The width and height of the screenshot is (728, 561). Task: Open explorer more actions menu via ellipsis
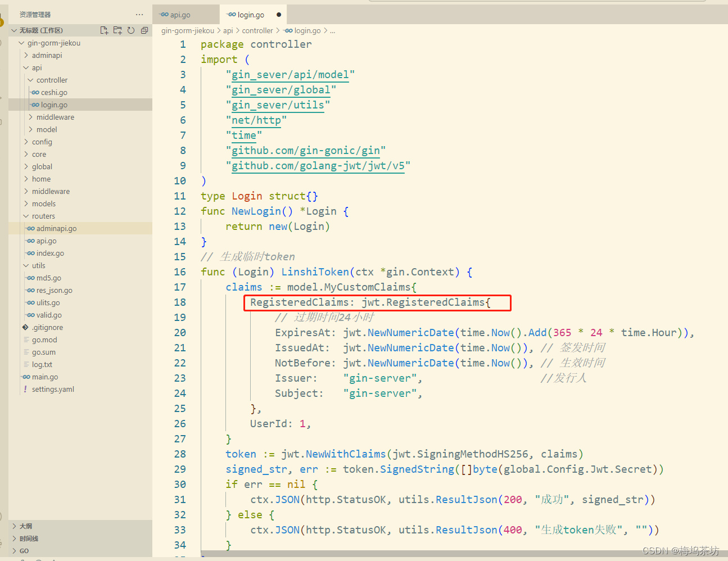click(x=139, y=14)
